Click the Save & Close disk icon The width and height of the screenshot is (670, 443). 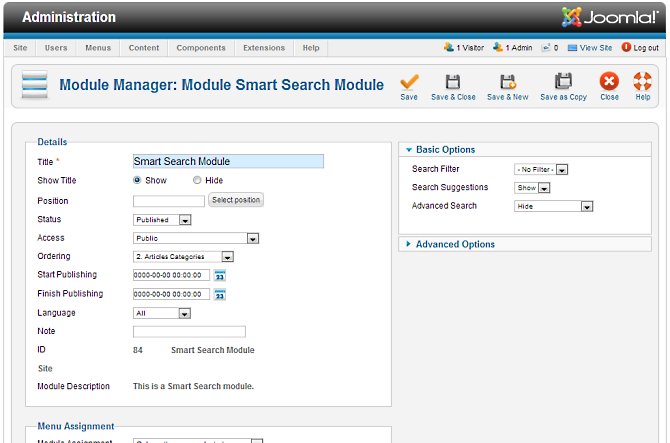[453, 81]
